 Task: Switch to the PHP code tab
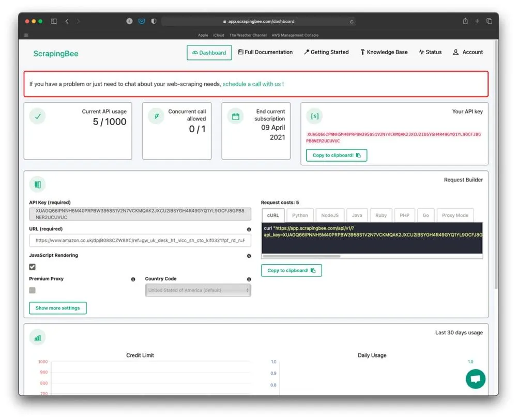(405, 215)
